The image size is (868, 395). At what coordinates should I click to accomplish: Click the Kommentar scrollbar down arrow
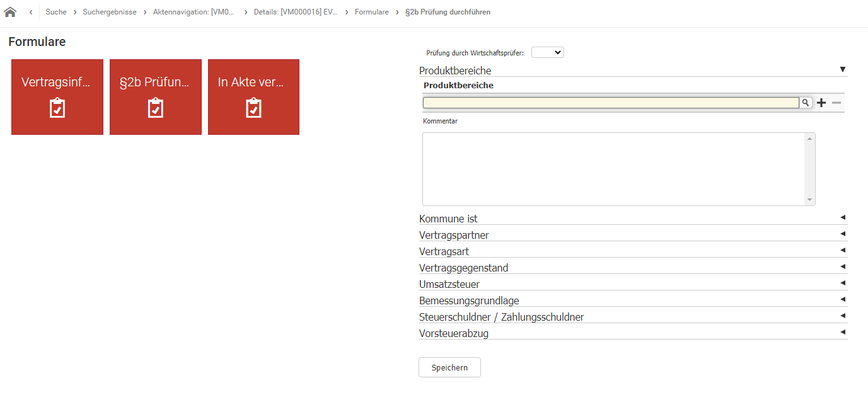coord(809,200)
